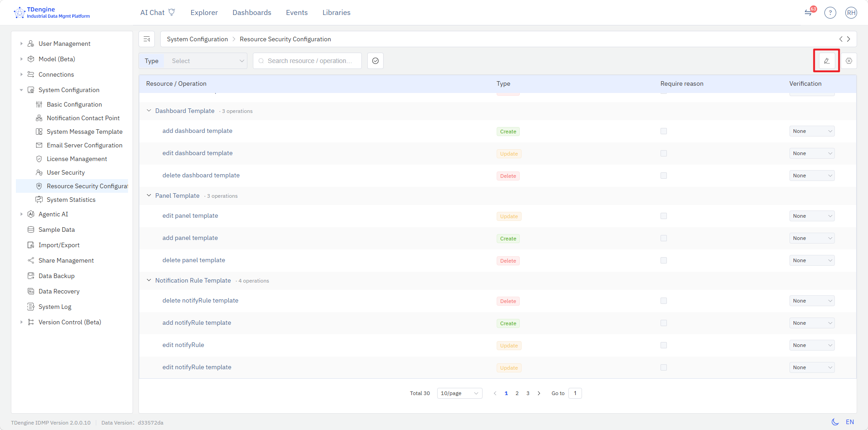The height and width of the screenshot is (430, 868).
Task: Check require reason for add panel template
Action: [664, 238]
